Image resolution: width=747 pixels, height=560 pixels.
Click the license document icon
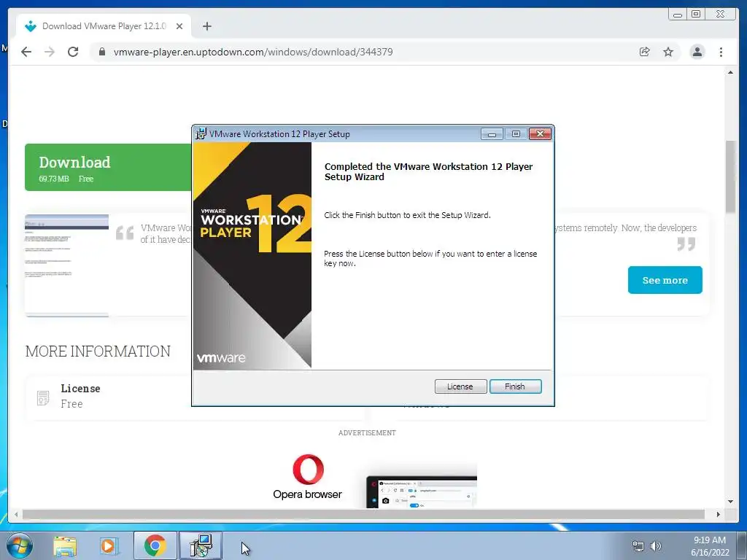43,397
